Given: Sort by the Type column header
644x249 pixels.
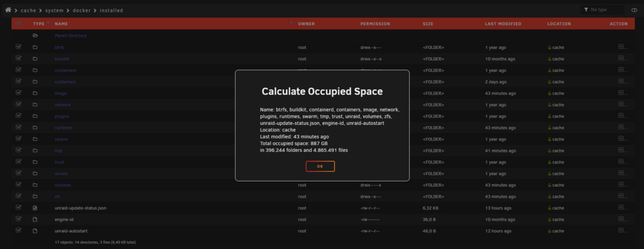Looking at the screenshot, I should [x=39, y=24].
